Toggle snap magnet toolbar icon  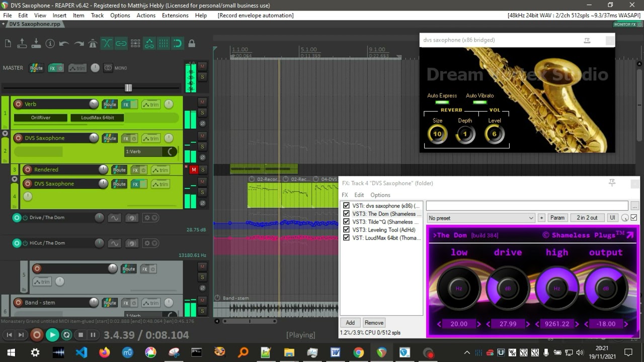click(178, 44)
